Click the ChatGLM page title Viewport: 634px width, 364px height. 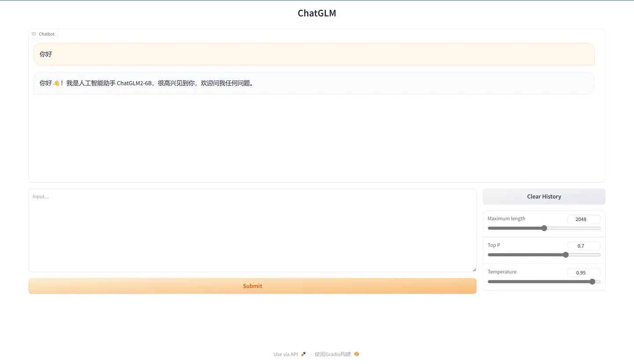(x=317, y=13)
